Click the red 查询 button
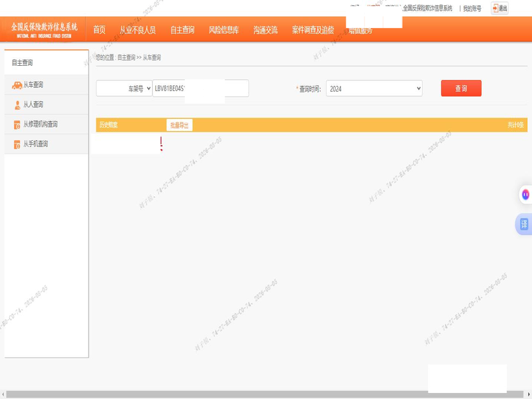 pos(461,88)
